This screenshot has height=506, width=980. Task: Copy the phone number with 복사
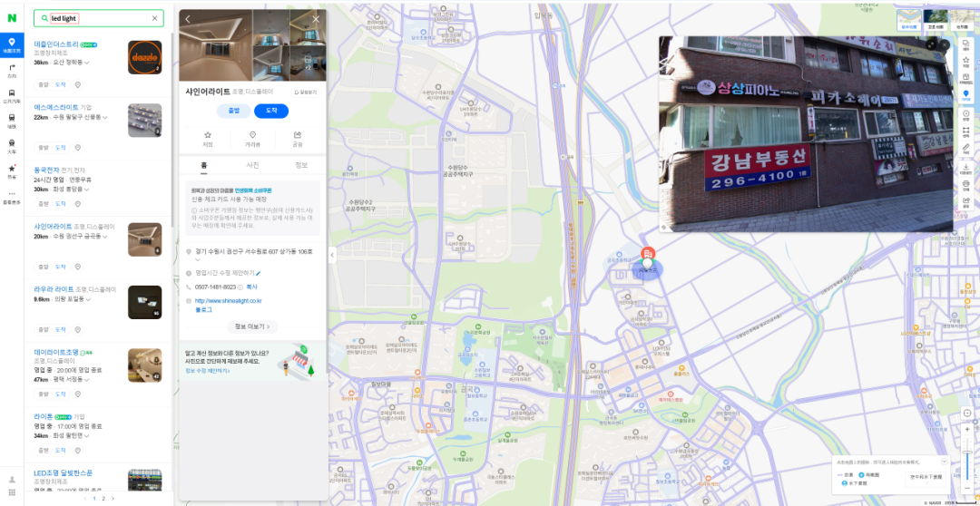point(251,287)
